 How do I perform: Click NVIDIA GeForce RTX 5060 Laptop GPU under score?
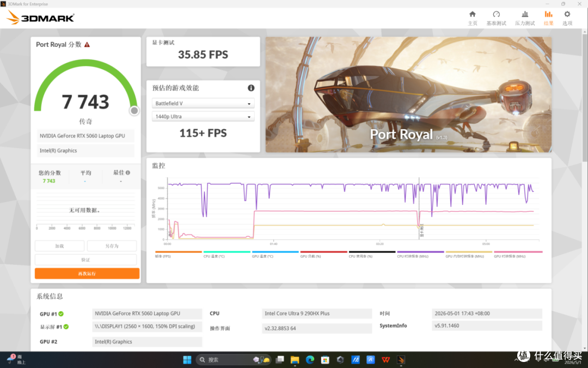pyautogui.click(x=85, y=136)
